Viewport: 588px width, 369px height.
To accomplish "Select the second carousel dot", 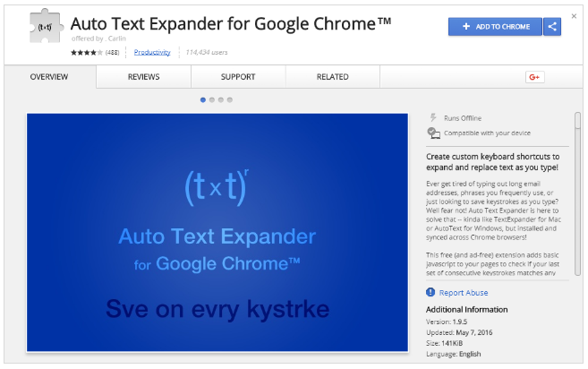I will tap(212, 99).
